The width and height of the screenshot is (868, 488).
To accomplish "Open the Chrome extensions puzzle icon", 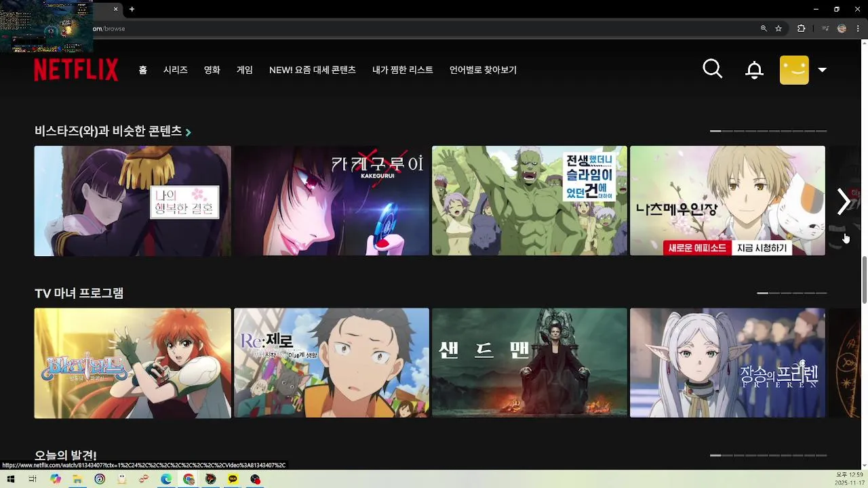I will click(x=802, y=28).
